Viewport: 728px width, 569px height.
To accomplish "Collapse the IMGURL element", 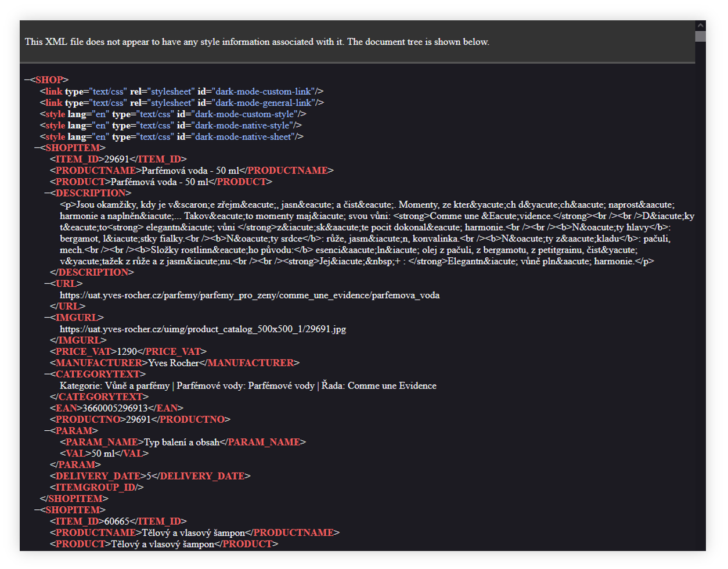I will coord(47,318).
